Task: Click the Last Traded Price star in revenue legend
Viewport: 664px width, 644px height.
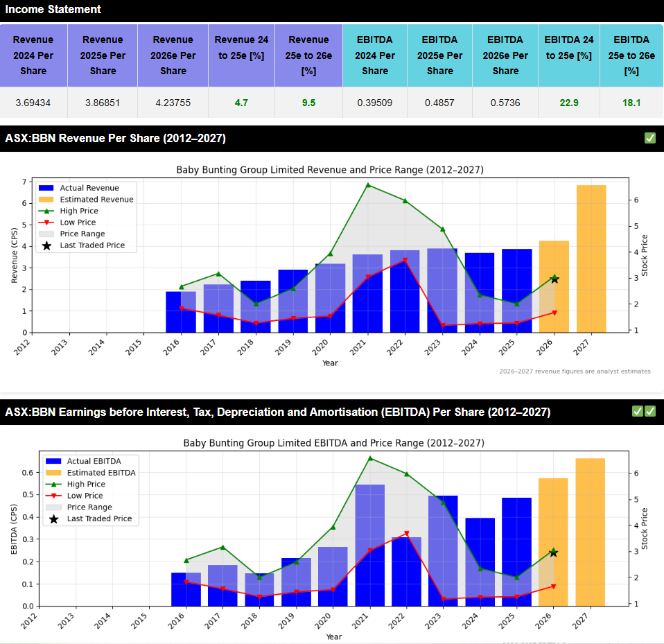Action: pos(48,245)
